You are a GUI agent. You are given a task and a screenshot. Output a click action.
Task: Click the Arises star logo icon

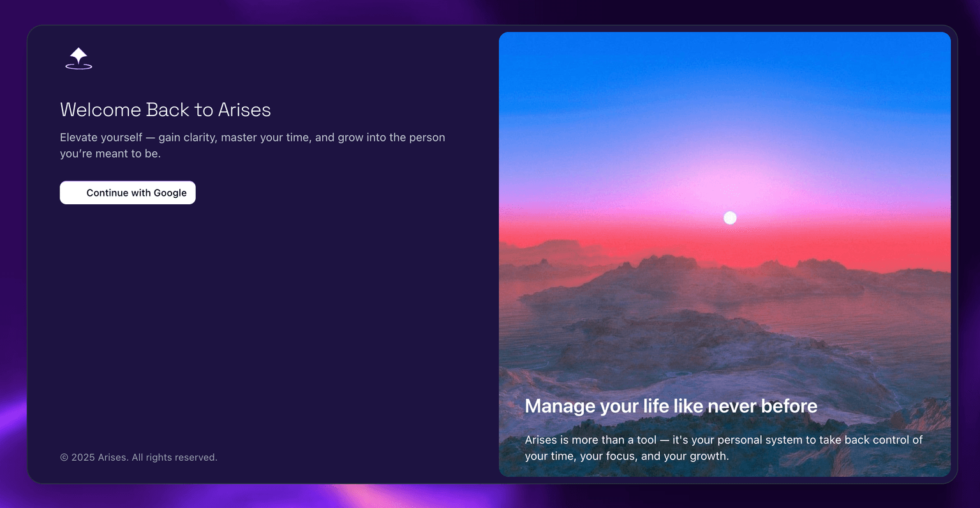pyautogui.click(x=78, y=58)
